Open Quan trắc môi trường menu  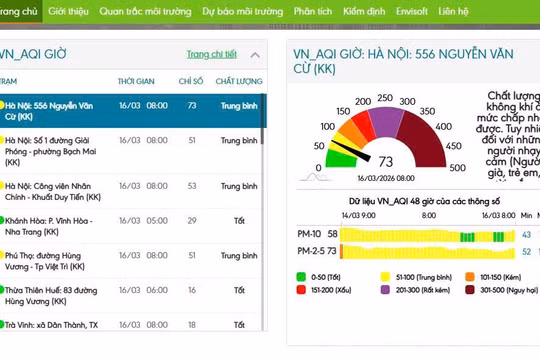145,11
